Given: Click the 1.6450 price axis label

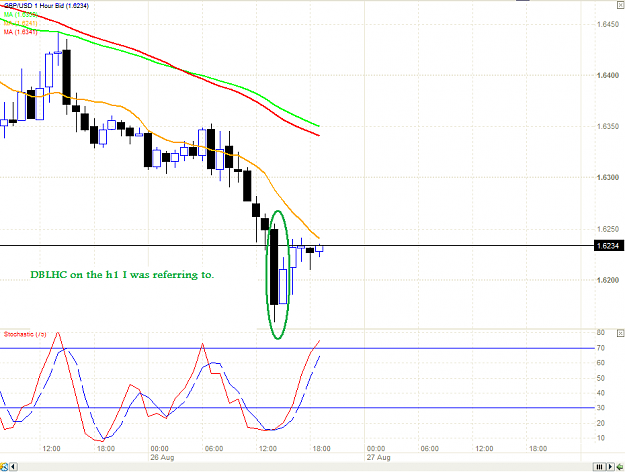Looking at the screenshot, I should pos(608,24).
